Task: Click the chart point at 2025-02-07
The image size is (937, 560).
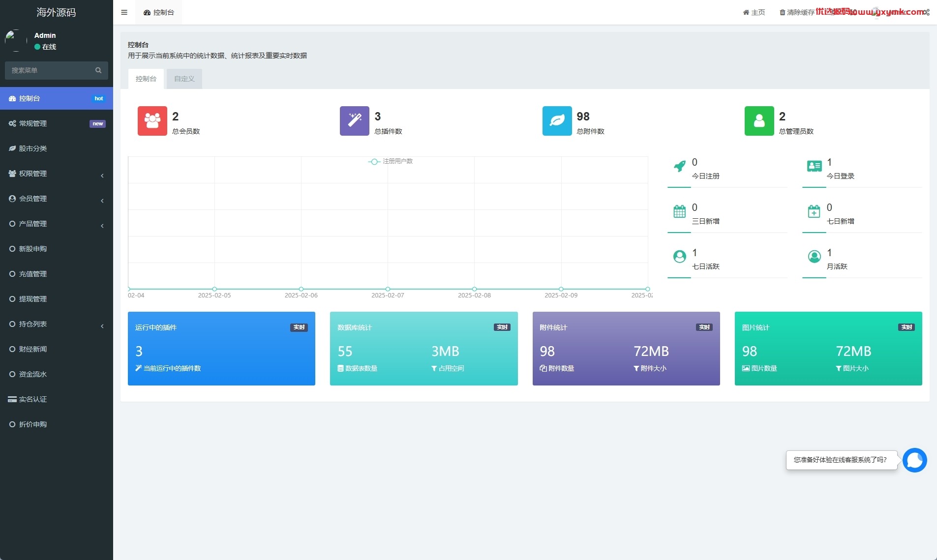Action: [388, 289]
